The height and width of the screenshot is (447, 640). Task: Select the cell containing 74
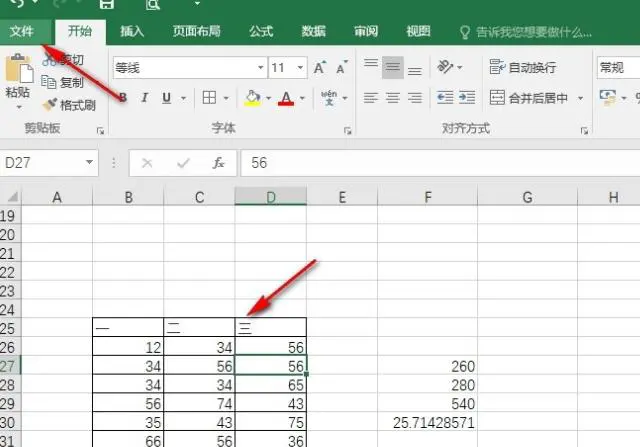pyautogui.click(x=199, y=404)
